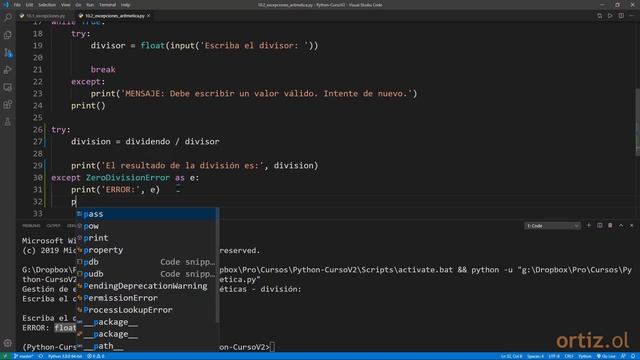
Task: Choose 'pudb' code snippet suggestion
Action: (x=145, y=274)
